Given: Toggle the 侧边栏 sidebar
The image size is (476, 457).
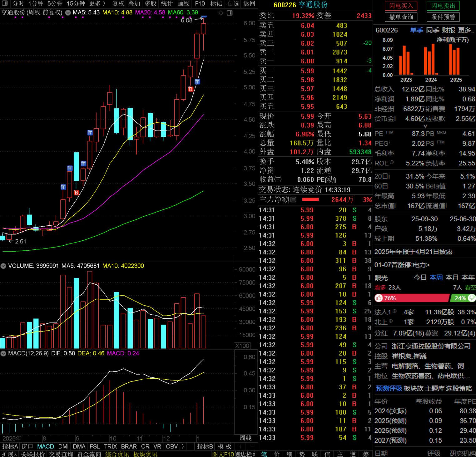Looking at the screenshot, I should pyautogui.click(x=245, y=454).
